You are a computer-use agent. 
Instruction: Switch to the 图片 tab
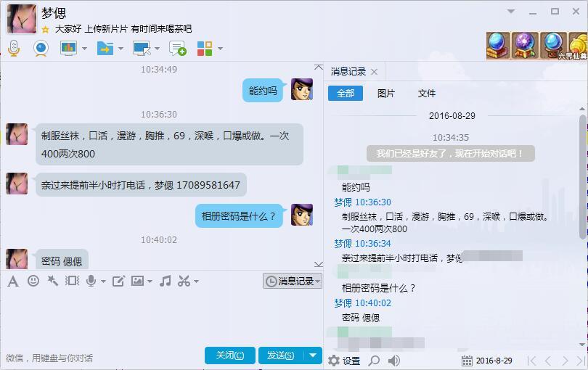point(386,94)
